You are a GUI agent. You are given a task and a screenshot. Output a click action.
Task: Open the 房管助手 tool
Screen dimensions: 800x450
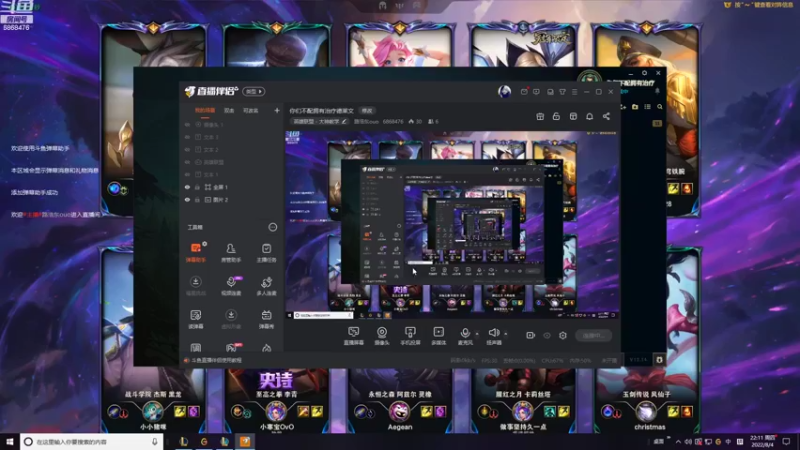click(x=231, y=253)
